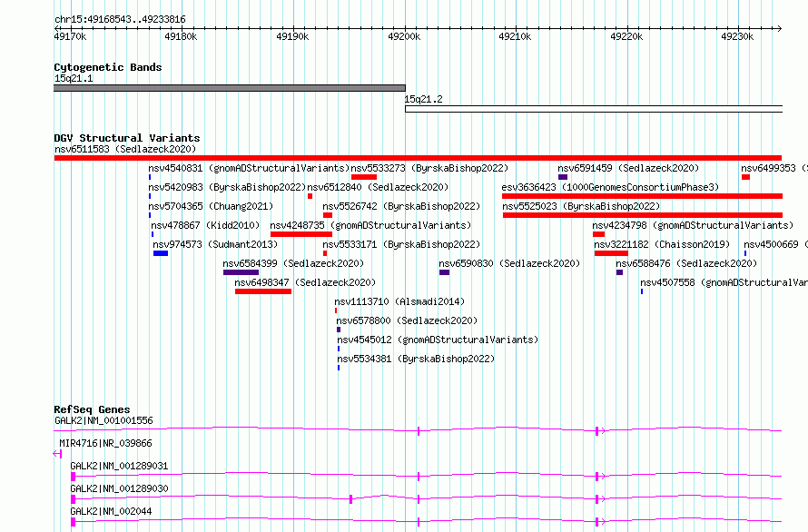The width and height of the screenshot is (808, 532).
Task: Open variant nsv6584399 (Sedlazeck2020)
Action: pyautogui.click(x=293, y=263)
